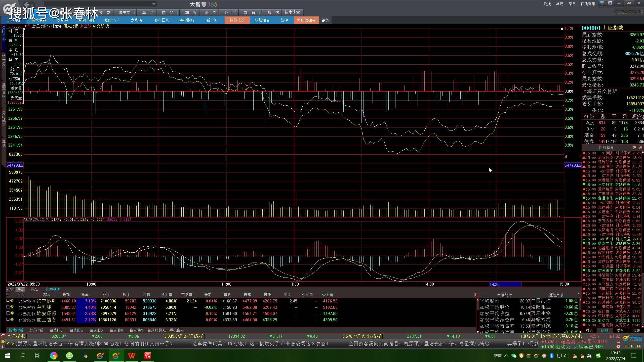Sort the table by the 涨幅 column header
The width and height of the screenshot is (644, 362).
[x=86, y=295]
